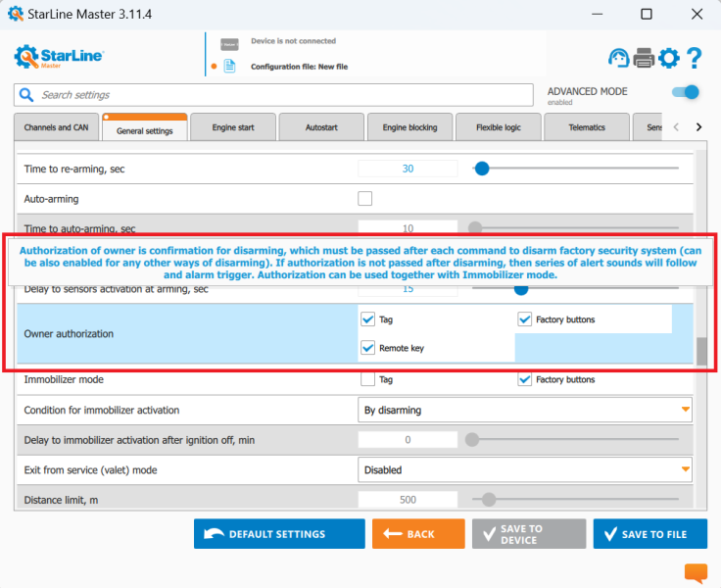
Task: Check Tag under Immobilizer mode
Action: (x=367, y=379)
